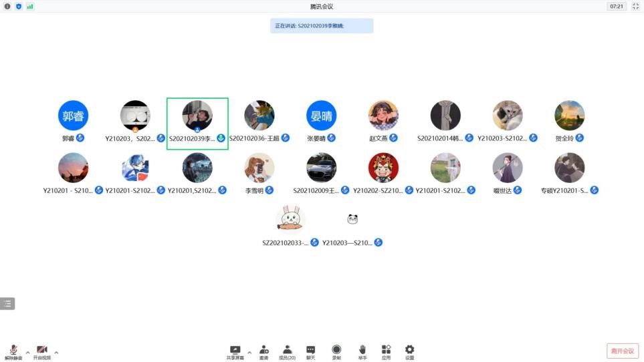Expand video options arrow beside camera
The height and width of the screenshot is (362, 644).
coord(56,352)
